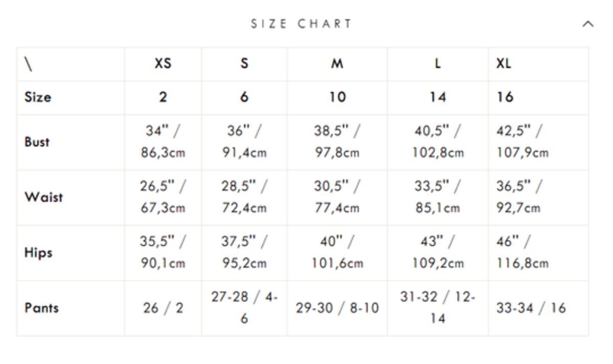
Task: Click the M waist 30,5" / 77,4cm cell
Action: 337,197
